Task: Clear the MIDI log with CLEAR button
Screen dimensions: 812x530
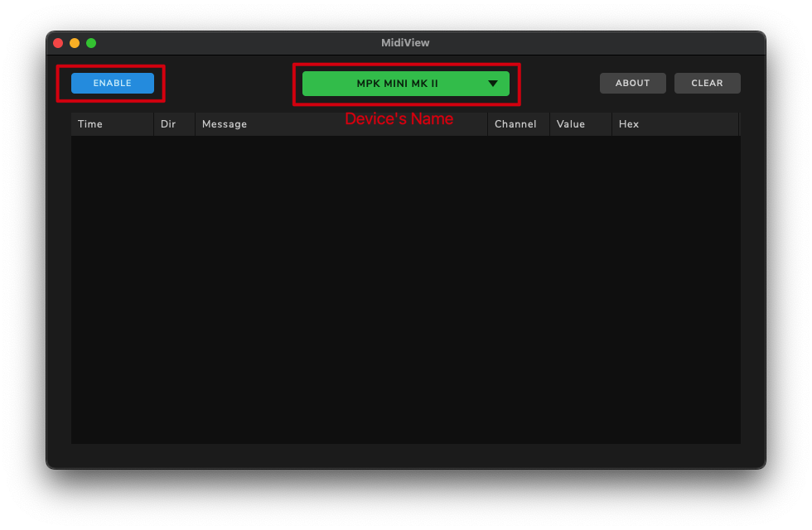Action: coord(707,83)
